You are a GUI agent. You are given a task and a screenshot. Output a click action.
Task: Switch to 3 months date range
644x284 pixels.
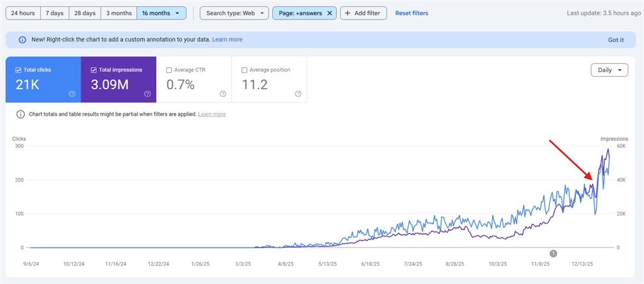point(118,13)
